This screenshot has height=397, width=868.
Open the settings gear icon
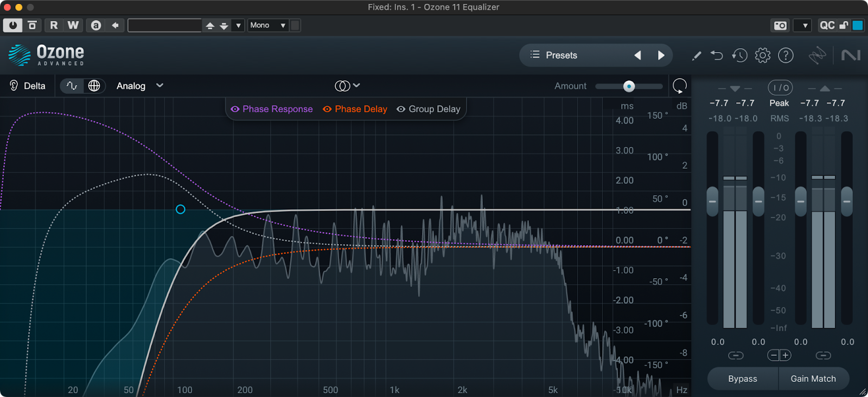763,55
